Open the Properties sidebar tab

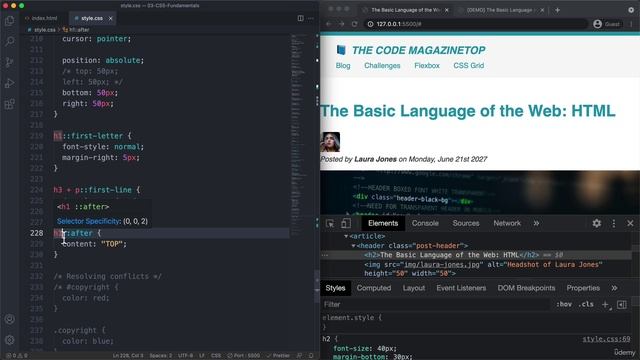pyautogui.click(x=583, y=288)
